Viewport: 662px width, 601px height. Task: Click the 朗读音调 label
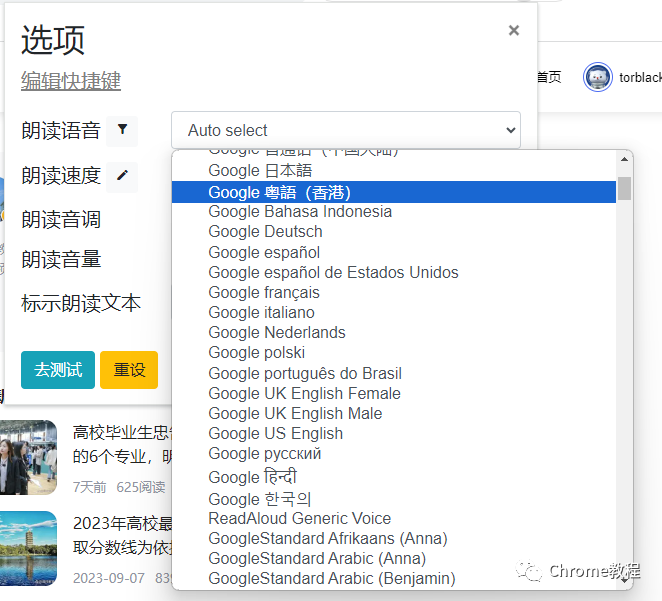(61, 220)
